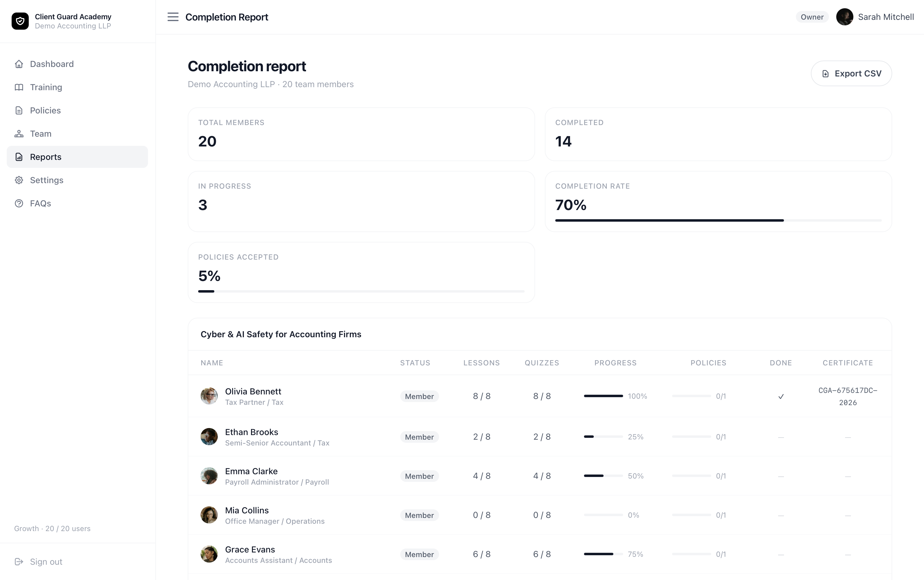Image resolution: width=924 pixels, height=580 pixels.
Task: Click Emma Clarke's Payroll Administrator role text
Action: pyautogui.click(x=277, y=482)
